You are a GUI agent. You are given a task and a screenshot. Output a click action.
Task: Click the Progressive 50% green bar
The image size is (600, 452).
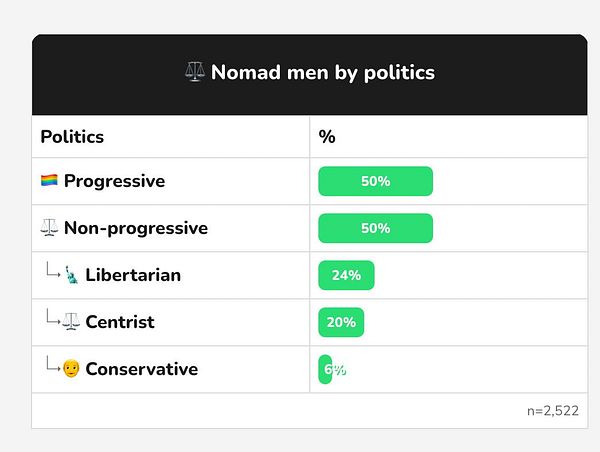point(375,181)
